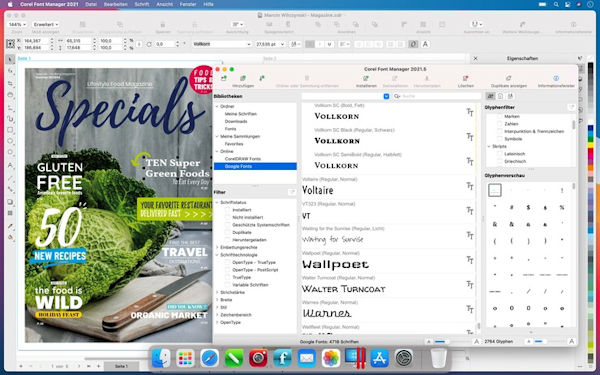Click the Wallpoet font preview
600x375 pixels.
tap(336, 264)
